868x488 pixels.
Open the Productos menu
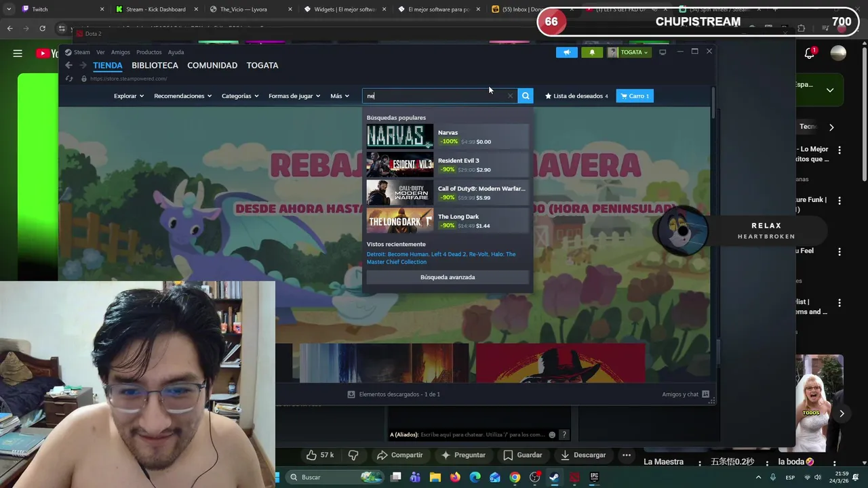coord(149,52)
